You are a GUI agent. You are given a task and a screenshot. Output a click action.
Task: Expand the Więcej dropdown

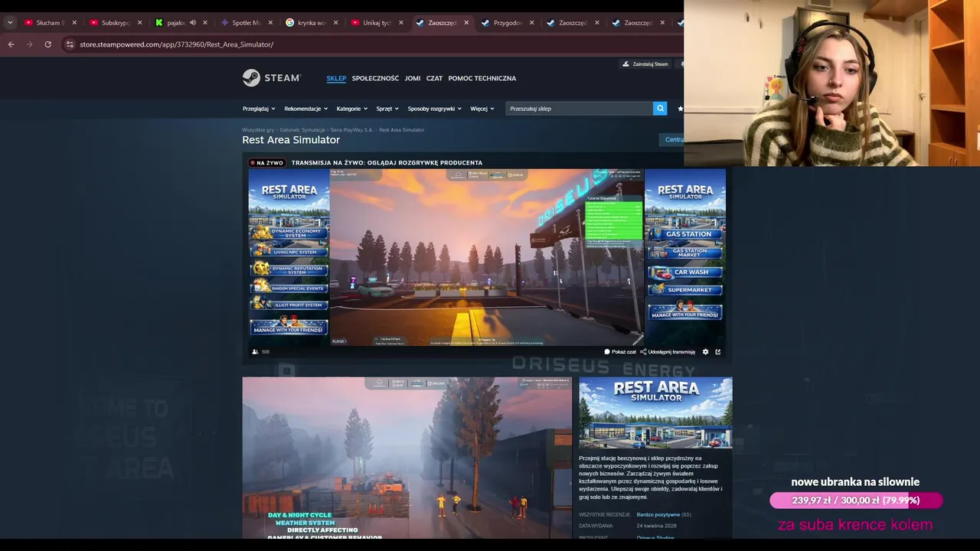coord(482,109)
